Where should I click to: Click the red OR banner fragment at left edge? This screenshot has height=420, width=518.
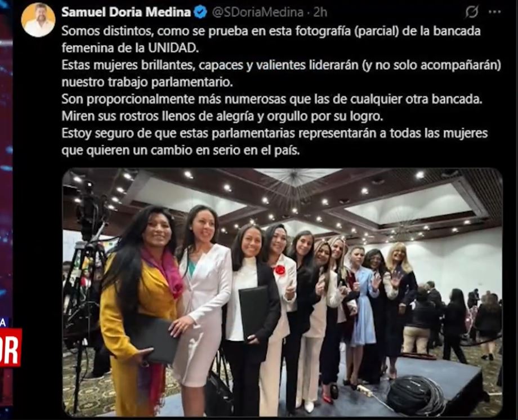click(11, 347)
